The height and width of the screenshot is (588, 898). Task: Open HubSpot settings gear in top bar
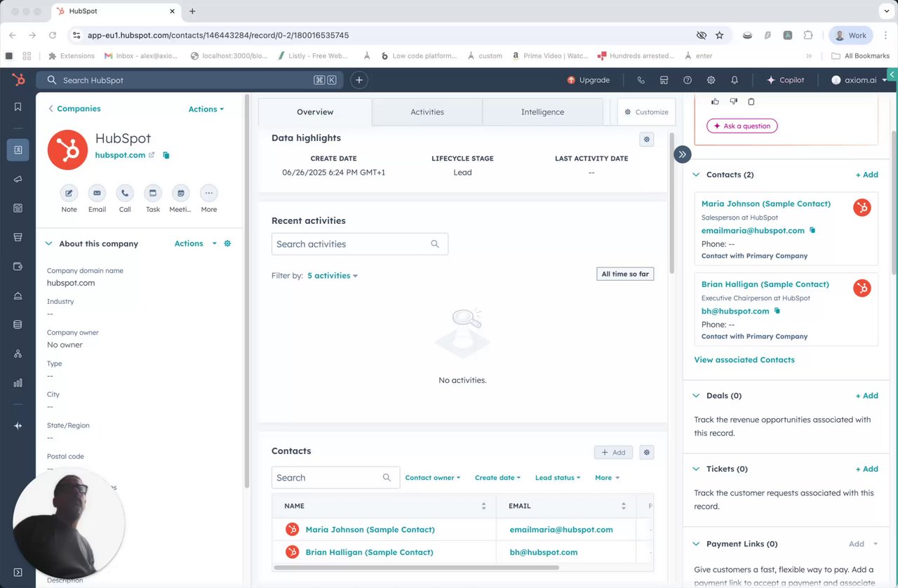click(x=711, y=80)
